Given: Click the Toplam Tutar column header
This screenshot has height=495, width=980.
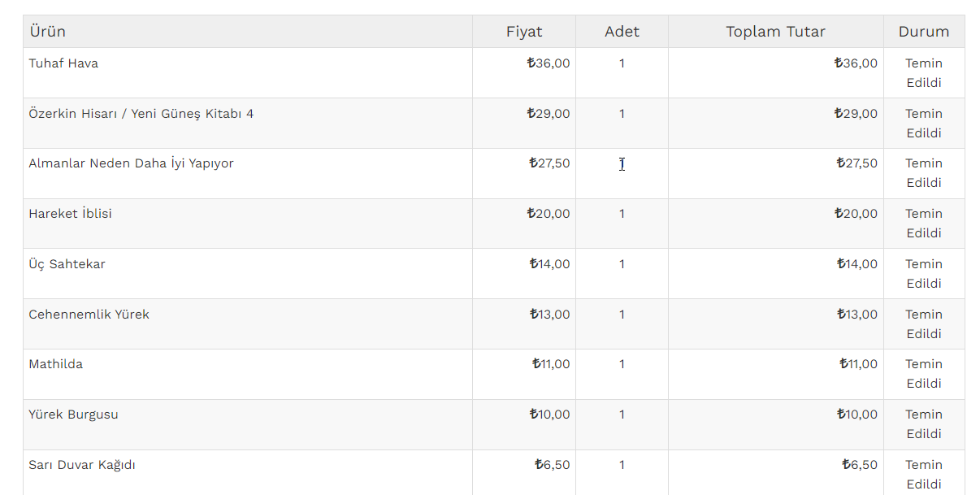Looking at the screenshot, I should [x=775, y=32].
